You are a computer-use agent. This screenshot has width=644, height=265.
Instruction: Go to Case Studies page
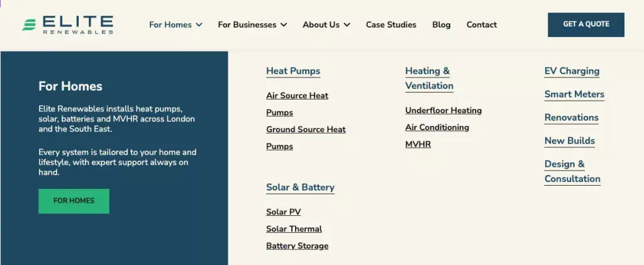[391, 25]
